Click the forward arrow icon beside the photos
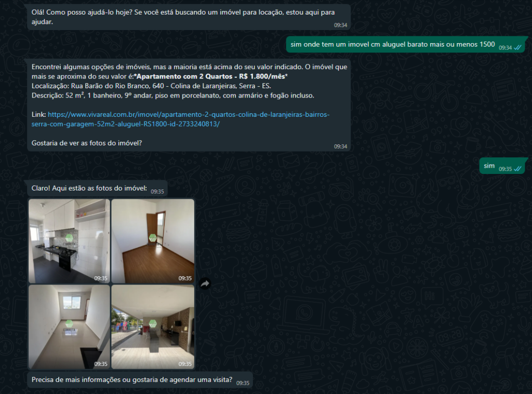Image resolution: width=532 pixels, height=394 pixels. pyautogui.click(x=205, y=284)
